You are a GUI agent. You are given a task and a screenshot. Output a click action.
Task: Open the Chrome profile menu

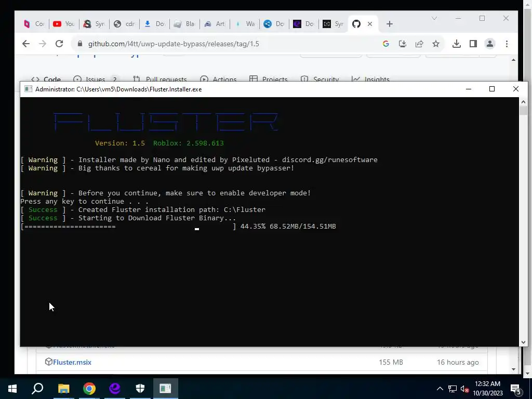[x=489, y=44]
